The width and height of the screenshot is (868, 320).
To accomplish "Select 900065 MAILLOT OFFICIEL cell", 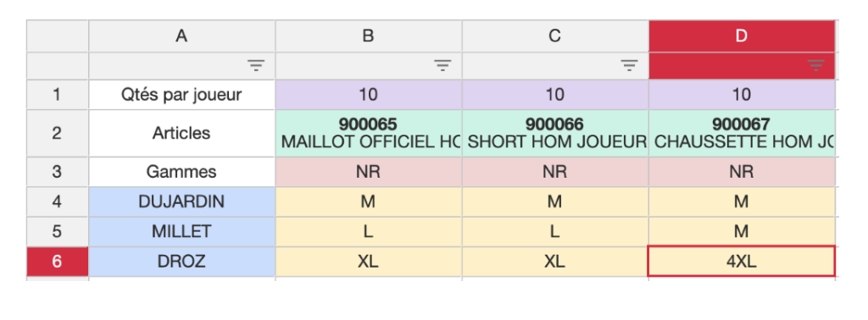I will (x=368, y=133).
